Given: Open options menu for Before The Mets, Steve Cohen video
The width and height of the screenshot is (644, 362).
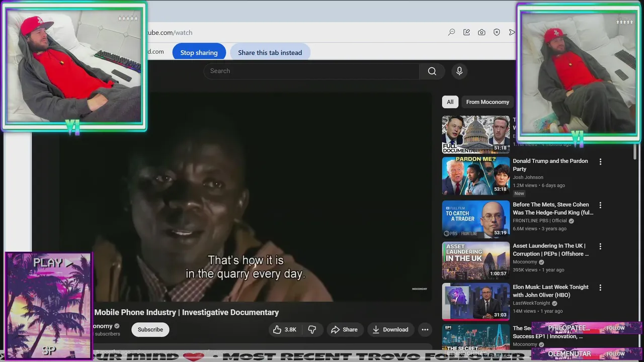Looking at the screenshot, I should coord(600,205).
